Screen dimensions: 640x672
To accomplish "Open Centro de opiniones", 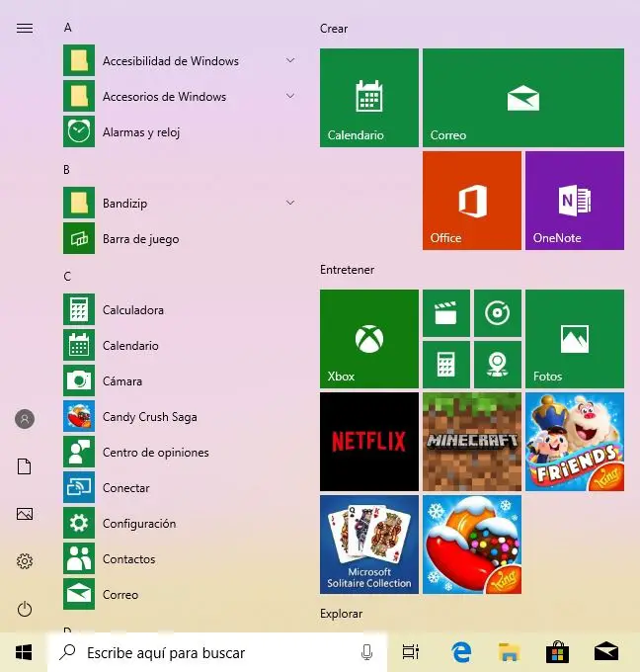I will (180, 452).
